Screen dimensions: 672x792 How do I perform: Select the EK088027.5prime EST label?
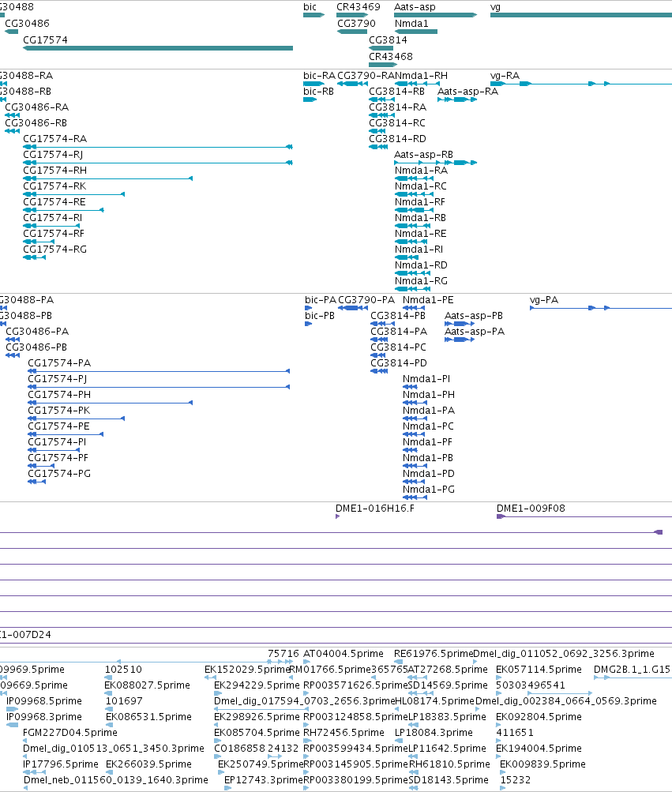(x=147, y=685)
